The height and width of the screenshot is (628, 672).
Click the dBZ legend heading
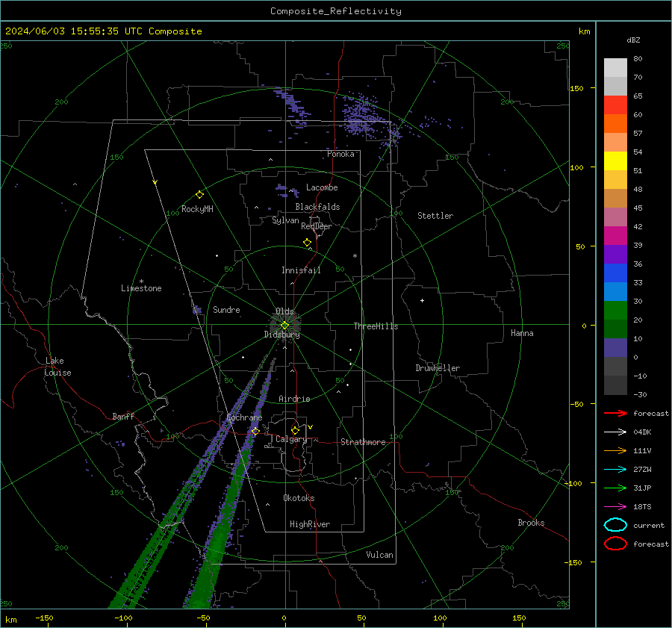point(633,40)
